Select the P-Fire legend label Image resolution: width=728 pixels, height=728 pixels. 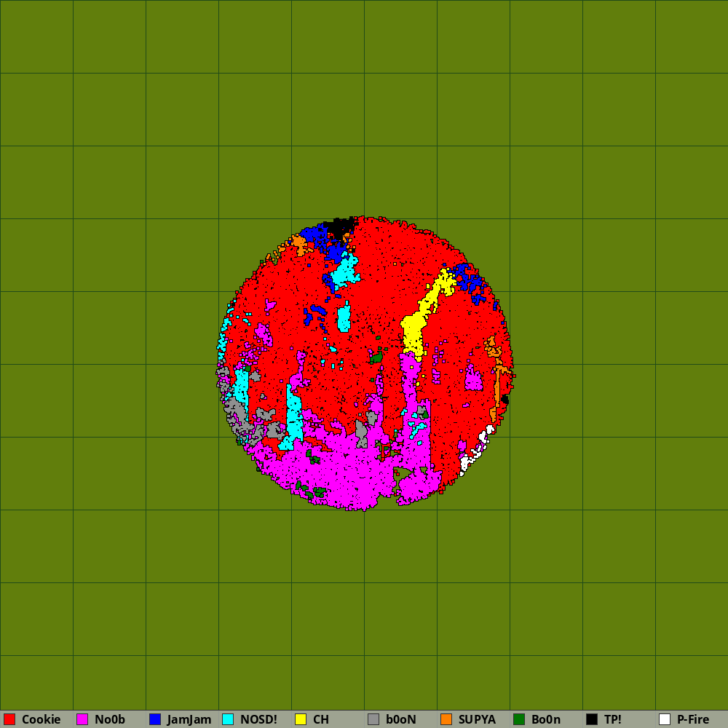693,719
